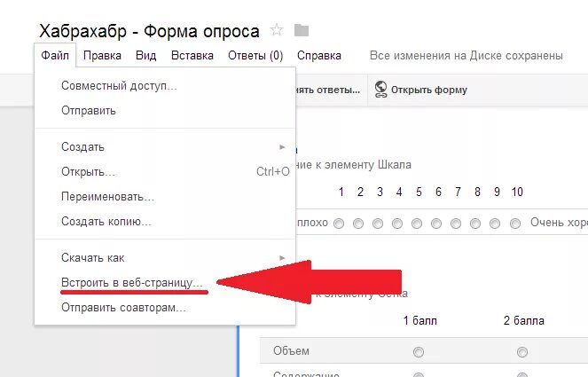Click Все изменения на Диске сохранены status
The height and width of the screenshot is (377, 588).
click(x=466, y=56)
